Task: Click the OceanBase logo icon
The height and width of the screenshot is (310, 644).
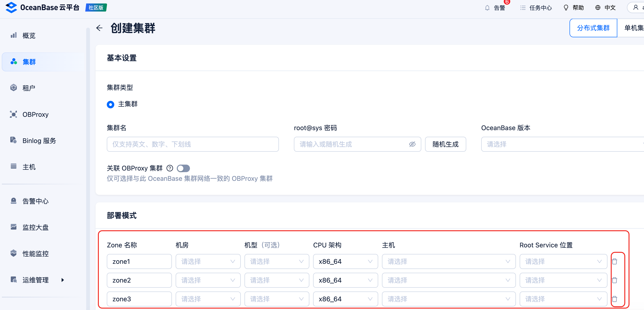Action: 11,8
